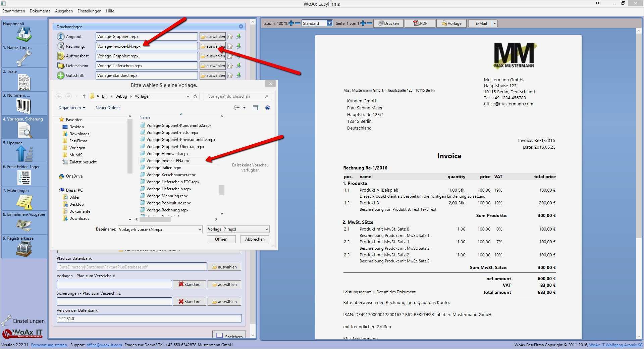Click the Vorlage button in preview toolbar
The width and height of the screenshot is (644, 349).
(x=451, y=23)
